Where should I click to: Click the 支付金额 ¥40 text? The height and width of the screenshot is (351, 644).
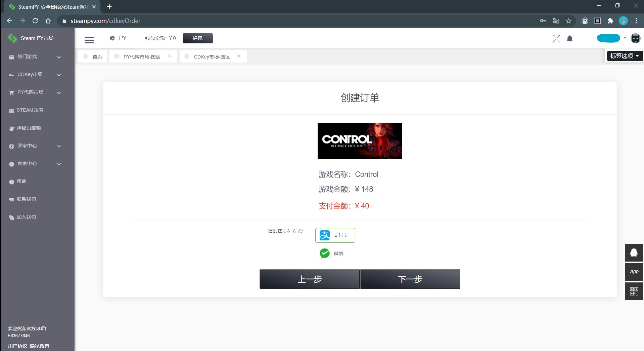(x=344, y=206)
